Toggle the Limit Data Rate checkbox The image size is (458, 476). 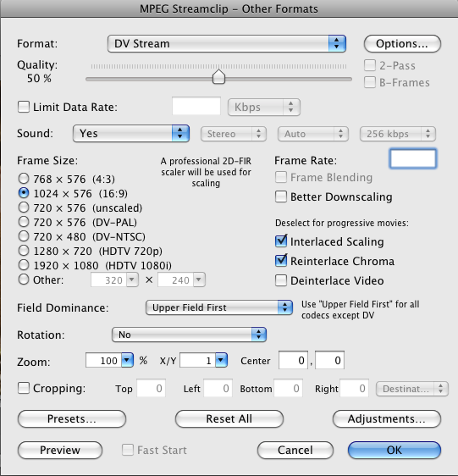[24, 107]
